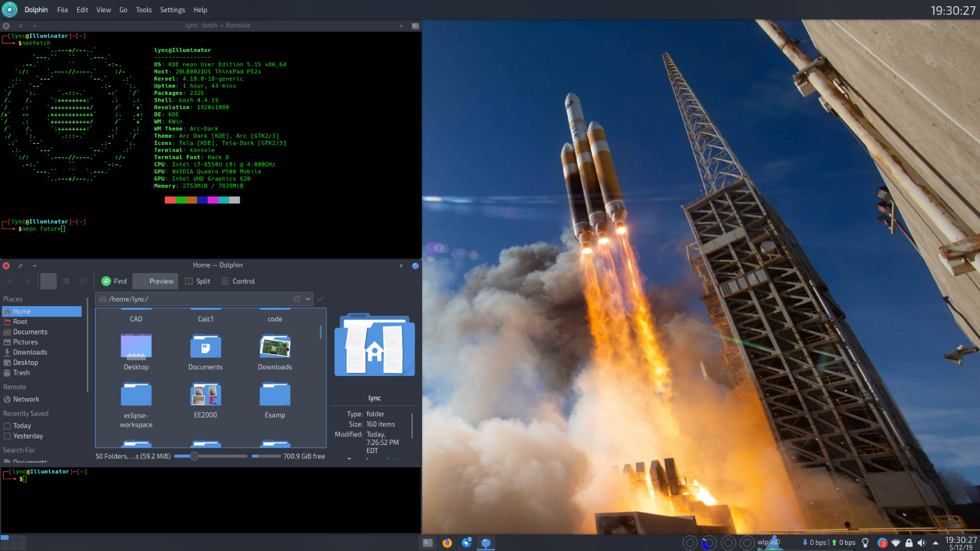Image resolution: width=980 pixels, height=551 pixels.
Task: Confirm location with the checkmark icon
Action: (x=320, y=299)
